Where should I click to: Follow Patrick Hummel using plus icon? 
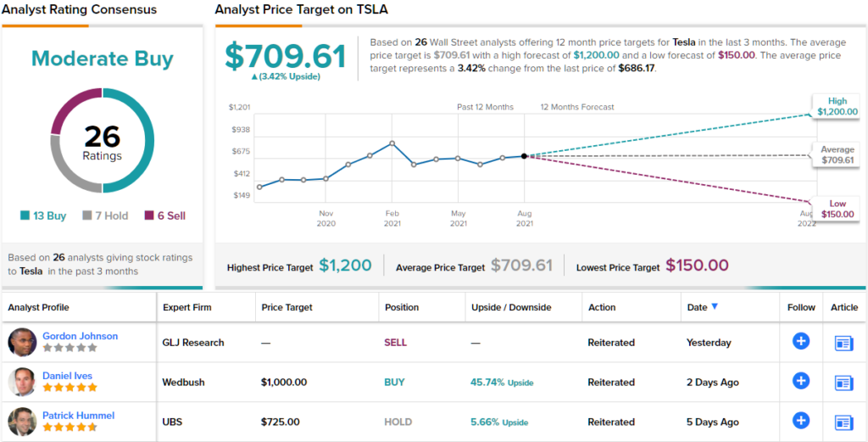click(800, 421)
